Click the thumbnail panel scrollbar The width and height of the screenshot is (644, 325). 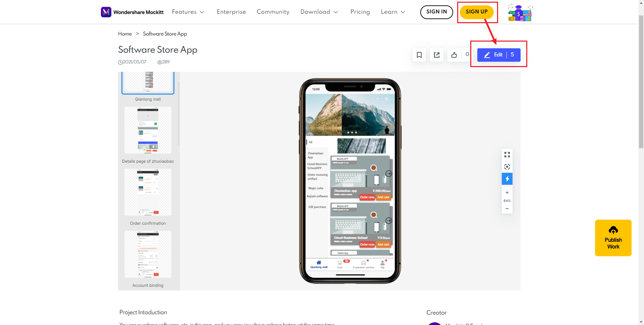coord(178,113)
